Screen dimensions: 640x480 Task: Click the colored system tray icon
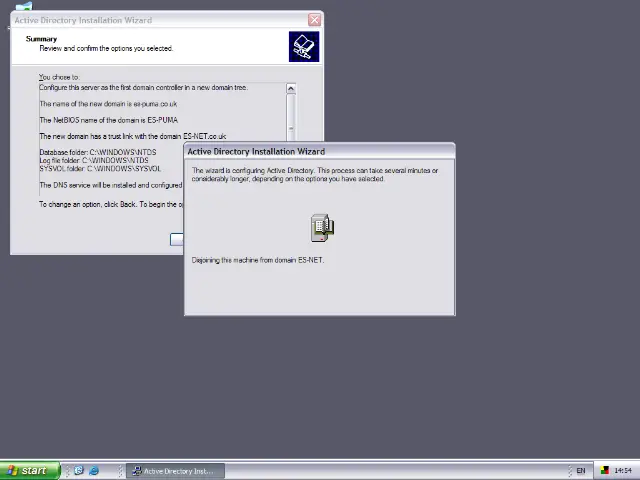click(x=604, y=470)
